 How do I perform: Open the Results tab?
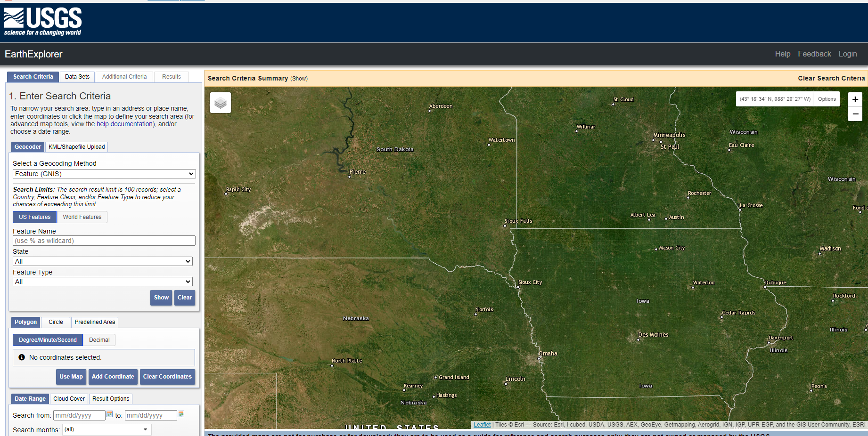tap(172, 77)
